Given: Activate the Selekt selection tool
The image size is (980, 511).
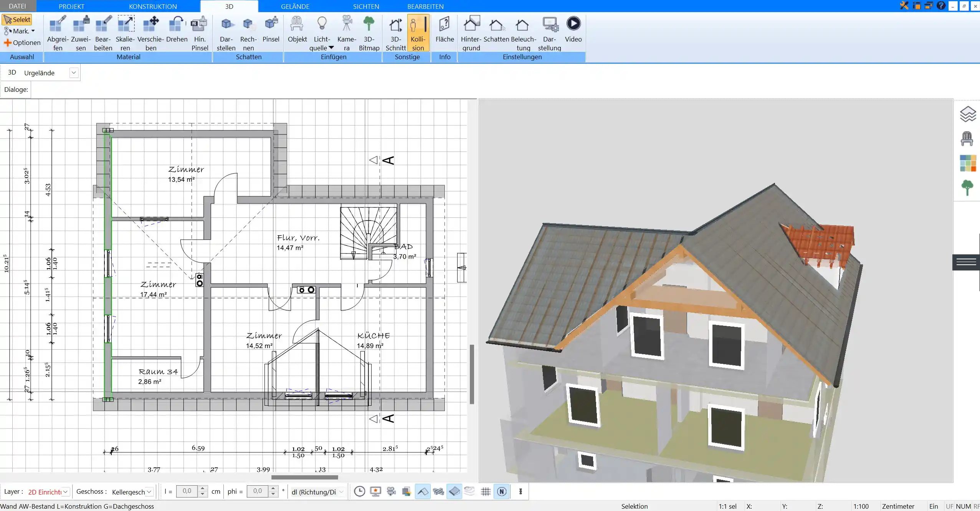Looking at the screenshot, I should click(17, 20).
